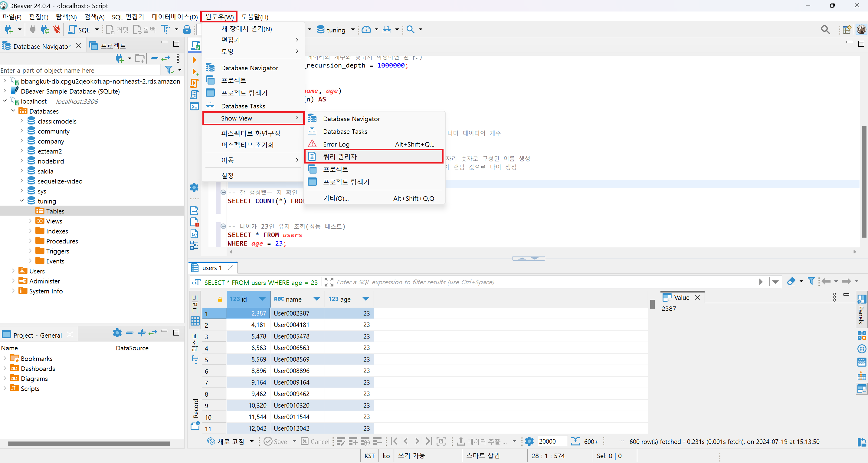Open the search magnifier in top toolbar
Image resolution: width=868 pixels, height=463 pixels.
point(825,30)
